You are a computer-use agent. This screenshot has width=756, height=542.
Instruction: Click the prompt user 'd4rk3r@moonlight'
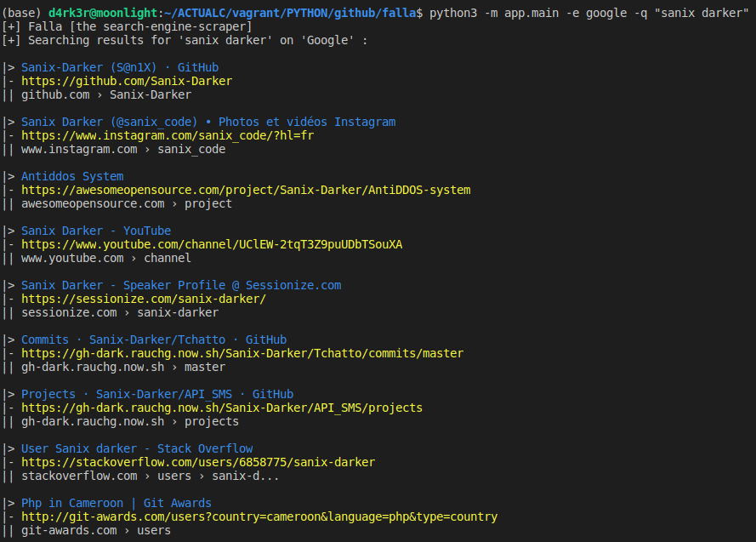[103, 13]
